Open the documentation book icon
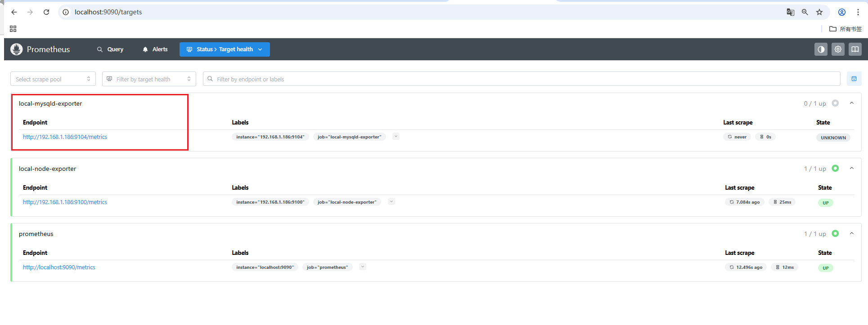This screenshot has width=868, height=325. (x=855, y=49)
